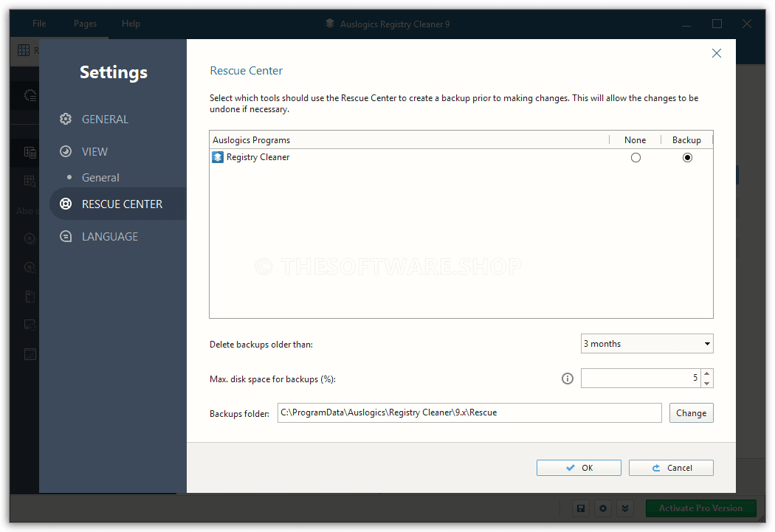Click the Activate Pro Version button
The width and height of the screenshot is (775, 532).
(x=700, y=508)
